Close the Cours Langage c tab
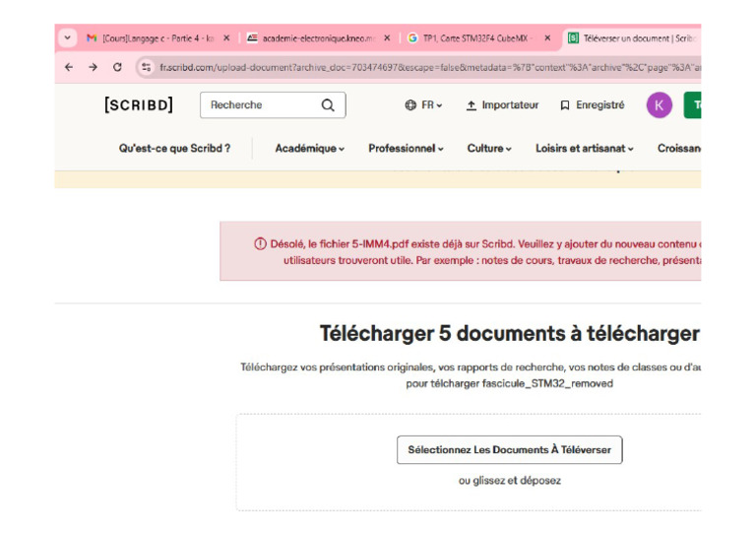 226,38
